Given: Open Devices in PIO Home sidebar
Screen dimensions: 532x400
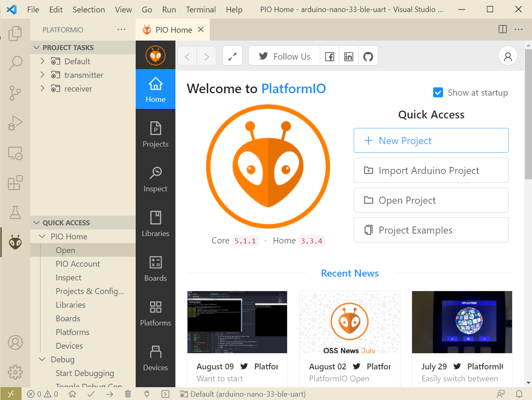Looking at the screenshot, I should pyautogui.click(x=156, y=358).
